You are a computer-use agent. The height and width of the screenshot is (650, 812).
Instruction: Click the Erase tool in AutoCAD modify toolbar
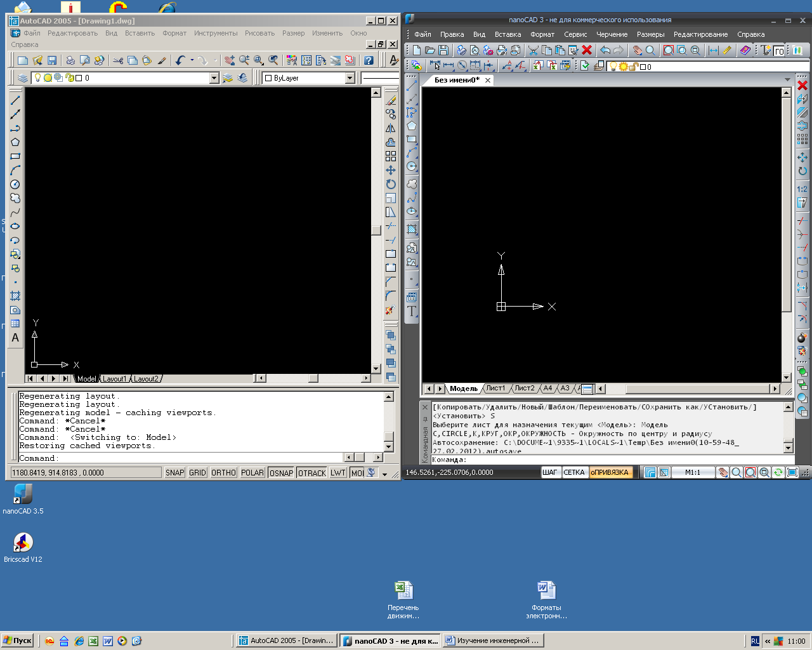391,100
